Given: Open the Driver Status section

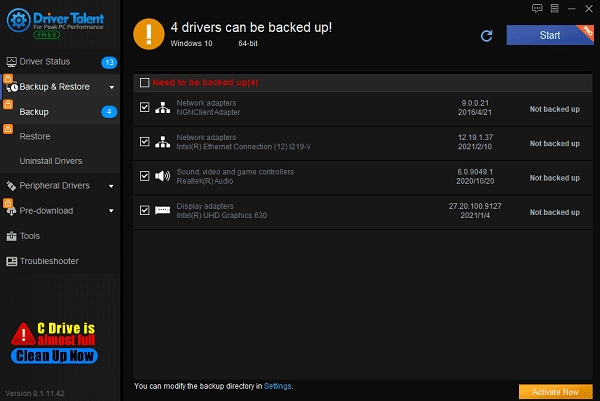Looking at the screenshot, I should tap(60, 62).
